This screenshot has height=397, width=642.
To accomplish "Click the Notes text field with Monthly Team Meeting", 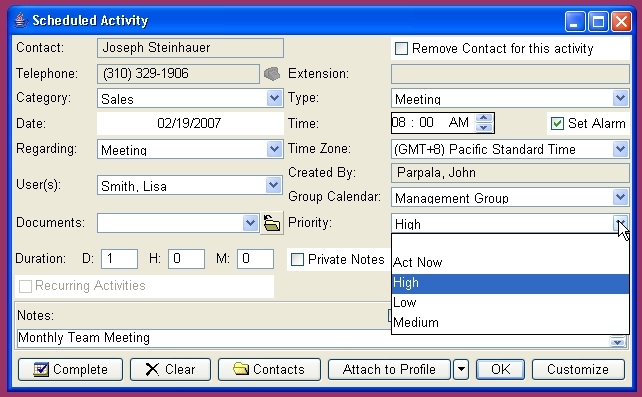I will coord(313,338).
